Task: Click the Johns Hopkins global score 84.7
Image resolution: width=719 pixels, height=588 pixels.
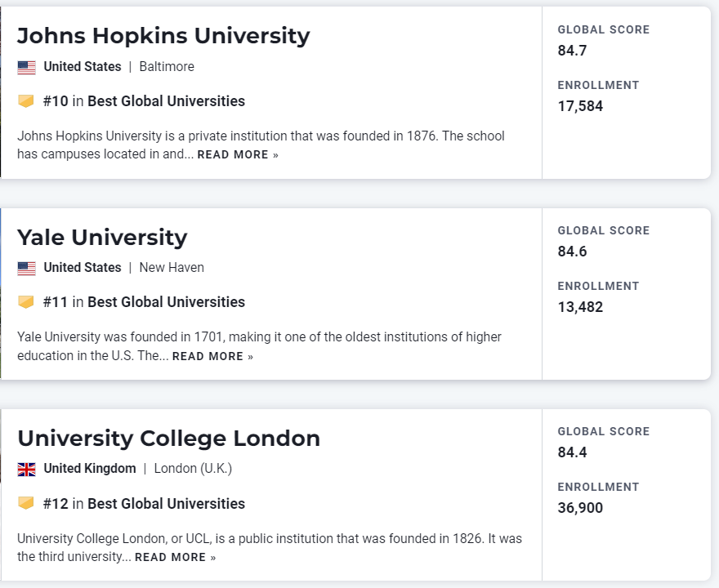Action: 572,51
